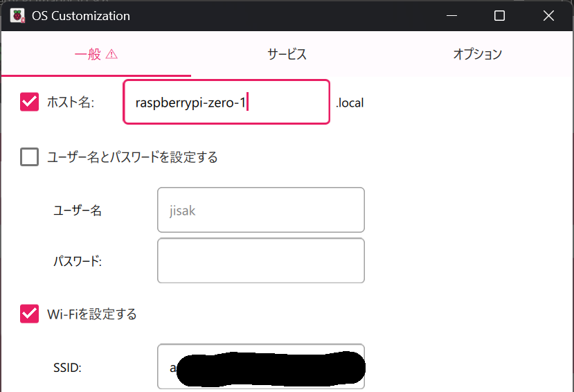Viewport: 574px width, 392px height.
Task: Disable the Wi-Fiを設定する checkbox
Action: pos(29,314)
